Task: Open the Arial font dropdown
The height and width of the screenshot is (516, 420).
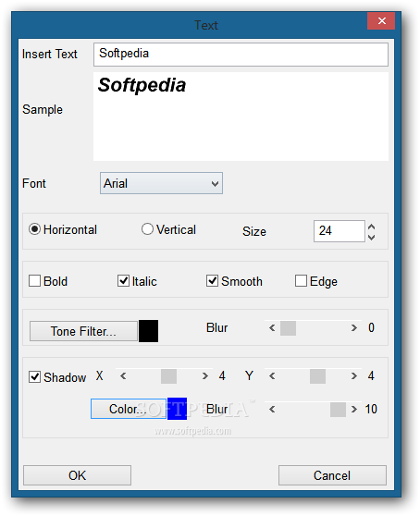Action: (x=161, y=183)
